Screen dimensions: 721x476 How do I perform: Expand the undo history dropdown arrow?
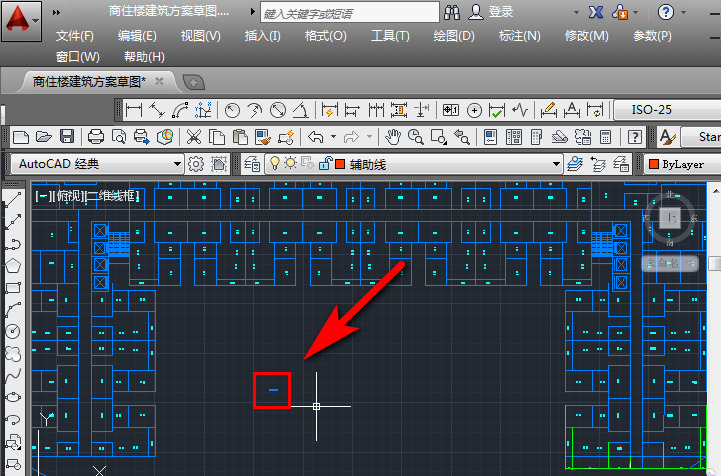pos(333,137)
